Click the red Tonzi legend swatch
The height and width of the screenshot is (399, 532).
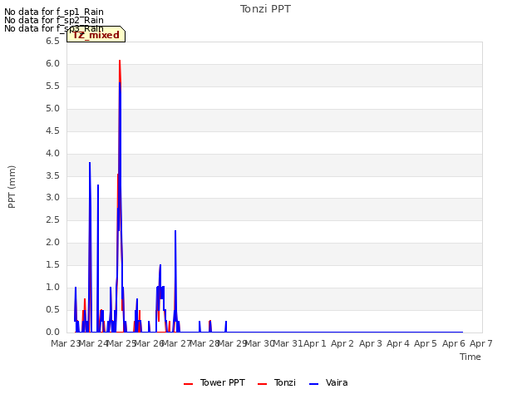tap(263, 384)
